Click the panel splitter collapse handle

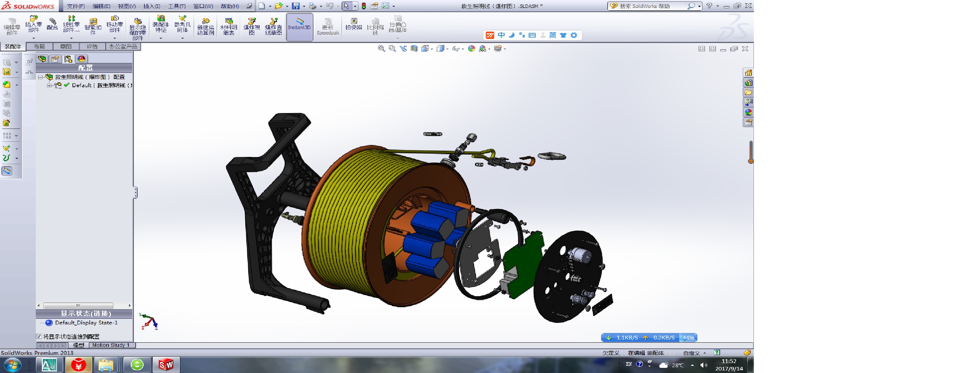(x=135, y=192)
